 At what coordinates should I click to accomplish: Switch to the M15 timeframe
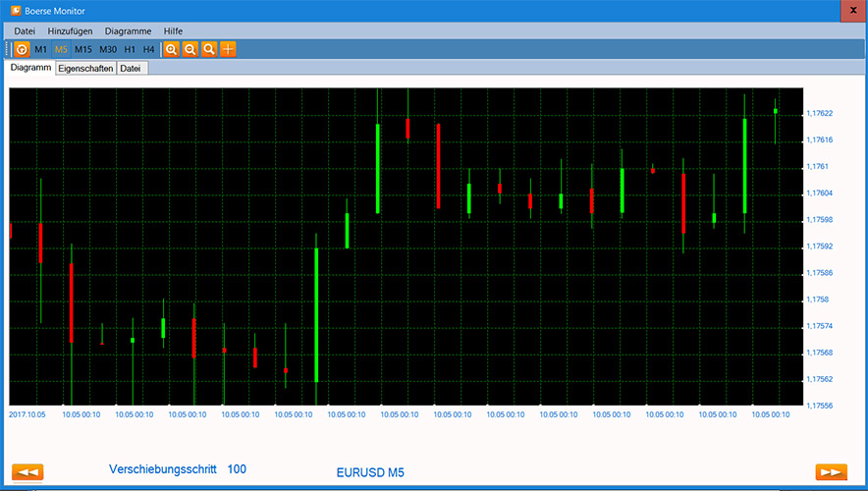[83, 49]
